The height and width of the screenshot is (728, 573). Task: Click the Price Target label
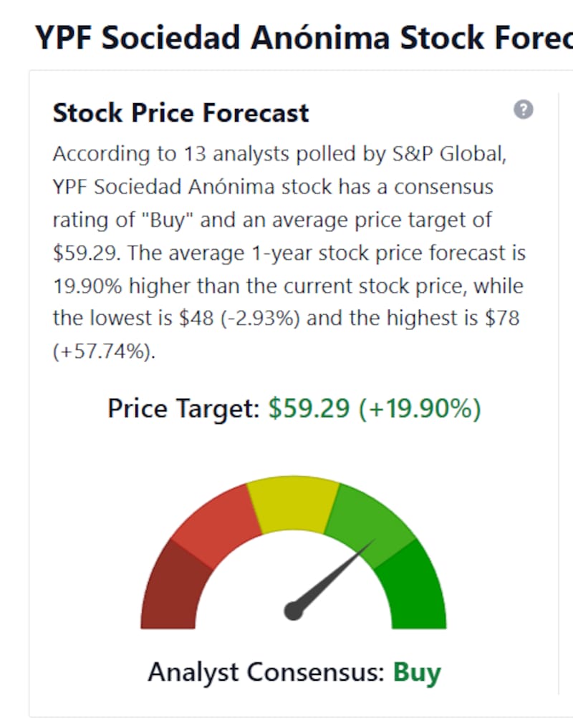(183, 409)
